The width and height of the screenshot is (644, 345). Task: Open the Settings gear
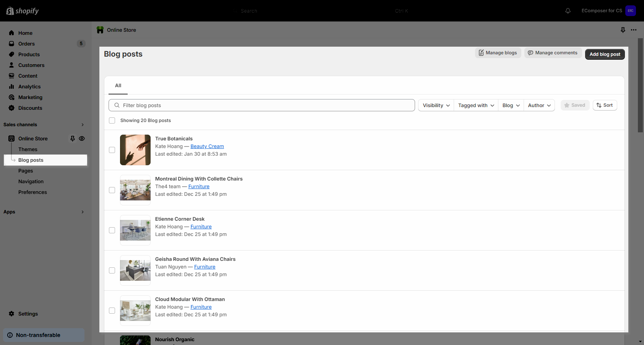tap(28, 314)
